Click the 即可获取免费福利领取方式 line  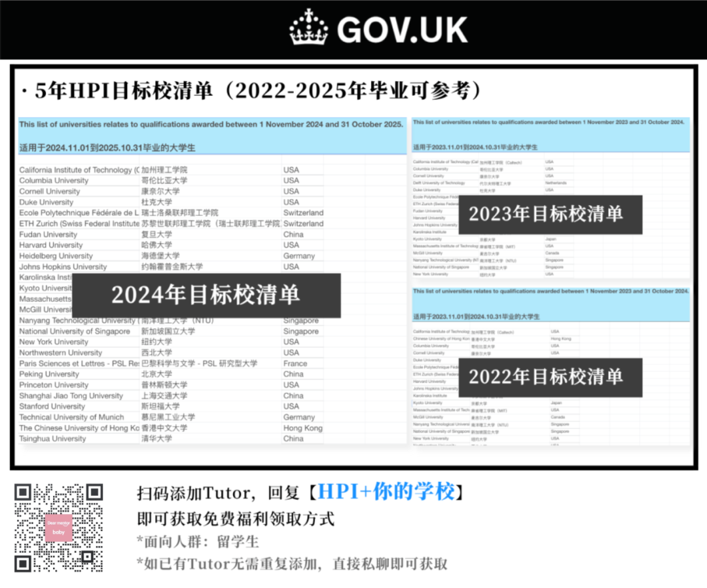[236, 519]
